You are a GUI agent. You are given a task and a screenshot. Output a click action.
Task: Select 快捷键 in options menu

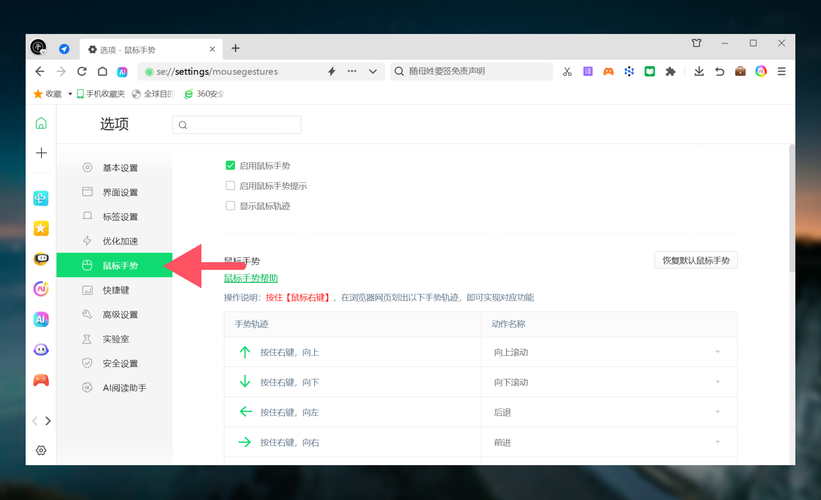tap(115, 290)
